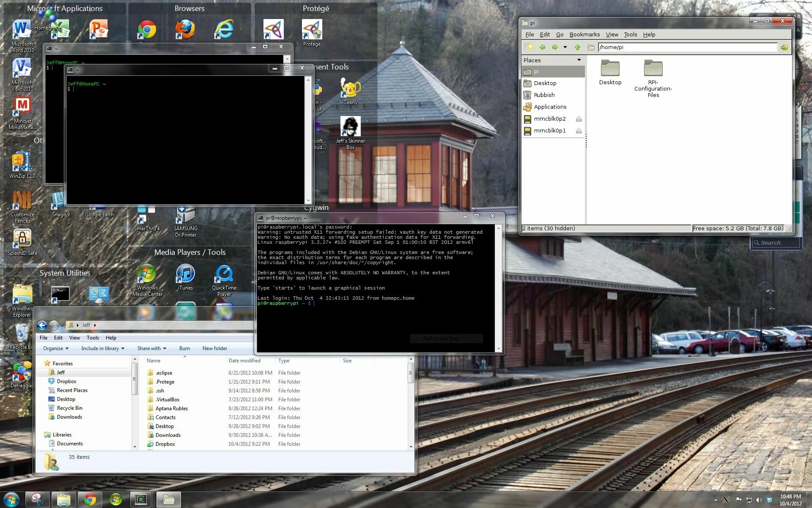Select Rubbish in the Places list
The height and width of the screenshot is (508, 812).
point(544,95)
